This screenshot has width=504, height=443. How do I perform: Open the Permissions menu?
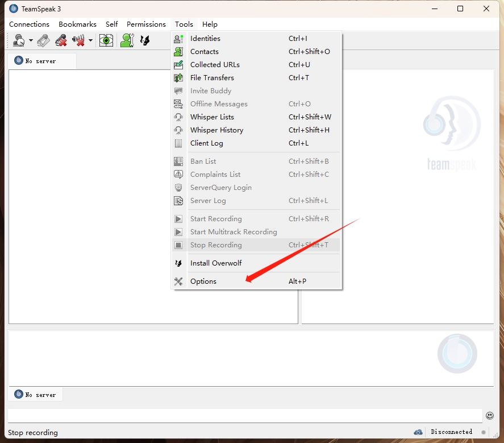[x=146, y=24]
